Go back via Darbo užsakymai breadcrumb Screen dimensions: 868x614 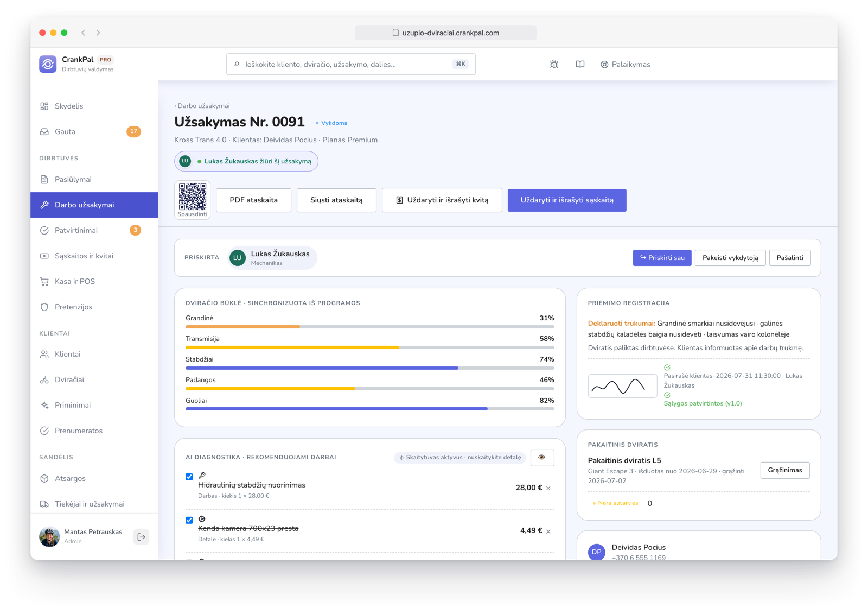coord(202,106)
